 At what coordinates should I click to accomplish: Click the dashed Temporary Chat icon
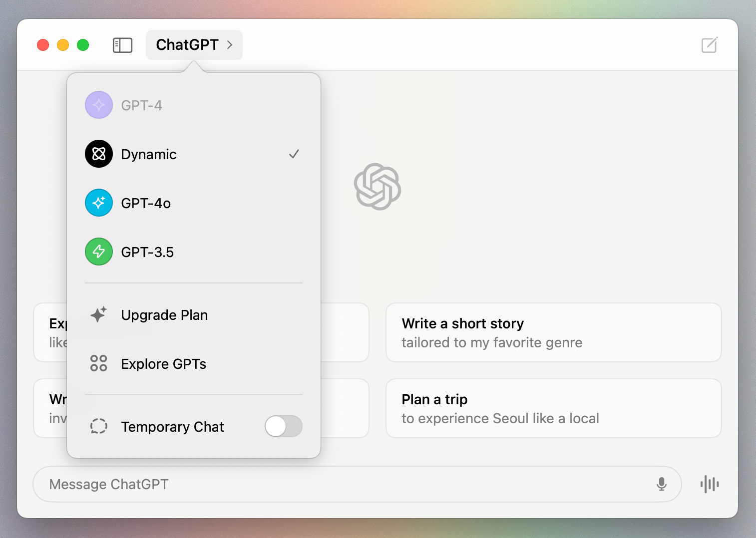pos(99,426)
